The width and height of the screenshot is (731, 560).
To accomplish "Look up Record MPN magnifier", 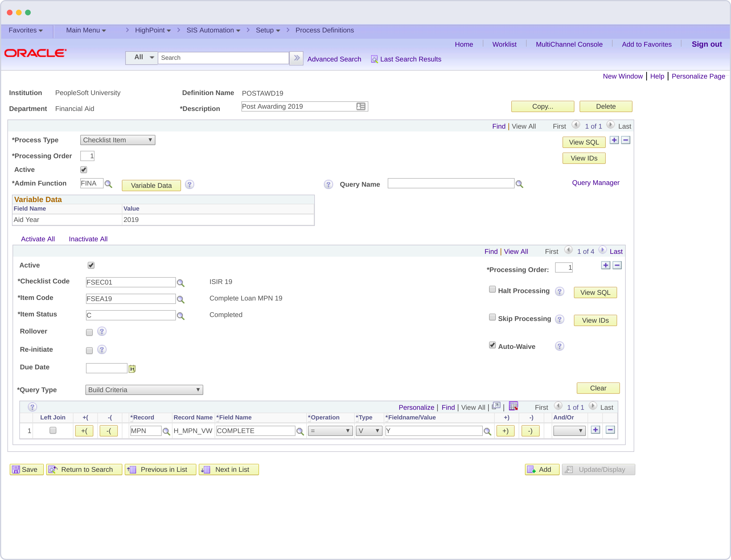I will [166, 432].
